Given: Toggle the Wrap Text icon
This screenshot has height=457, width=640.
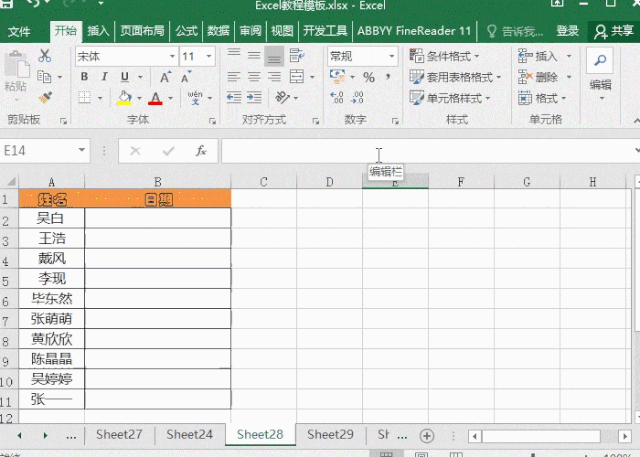Looking at the screenshot, I should point(297,55).
